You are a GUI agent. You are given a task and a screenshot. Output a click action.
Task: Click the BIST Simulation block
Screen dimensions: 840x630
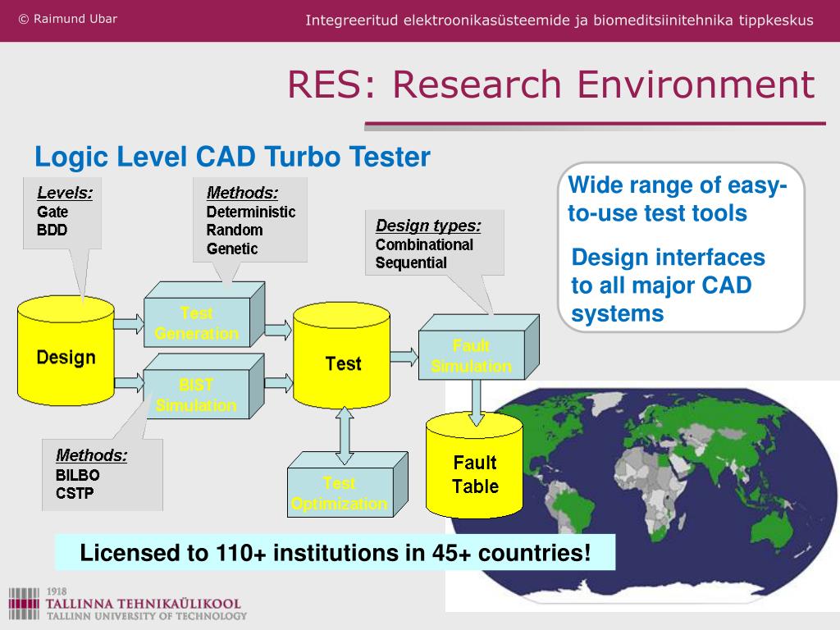click(196, 395)
